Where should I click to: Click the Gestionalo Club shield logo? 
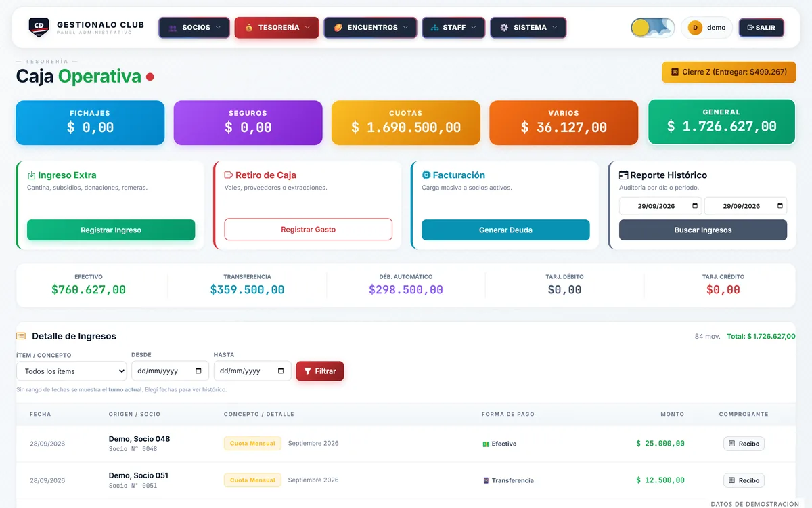pos(39,27)
